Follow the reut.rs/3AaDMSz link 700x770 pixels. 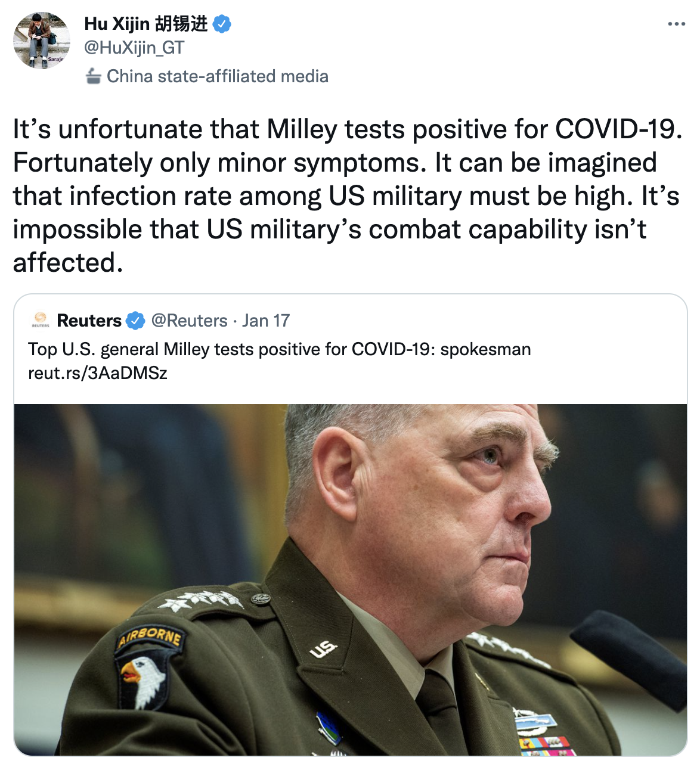(98, 373)
